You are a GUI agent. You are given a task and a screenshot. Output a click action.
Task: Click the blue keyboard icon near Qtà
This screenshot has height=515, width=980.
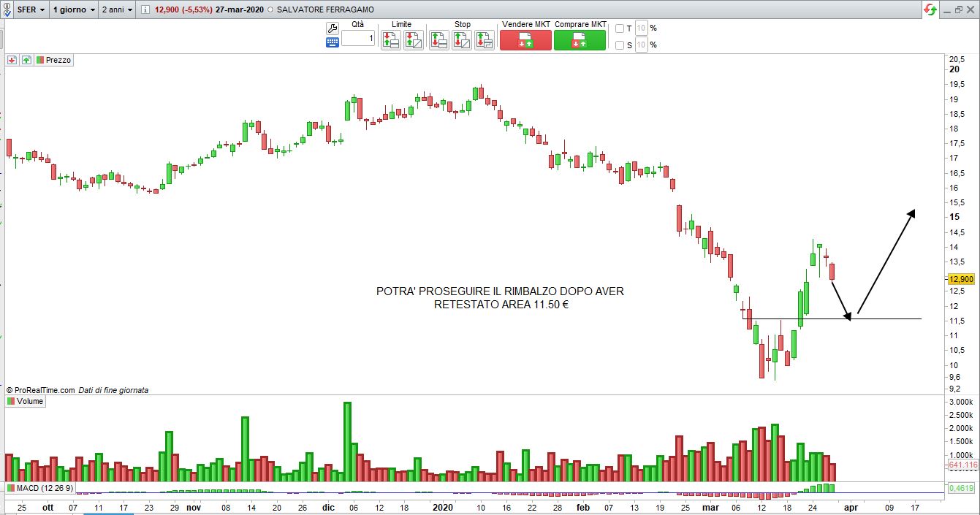[x=333, y=42]
